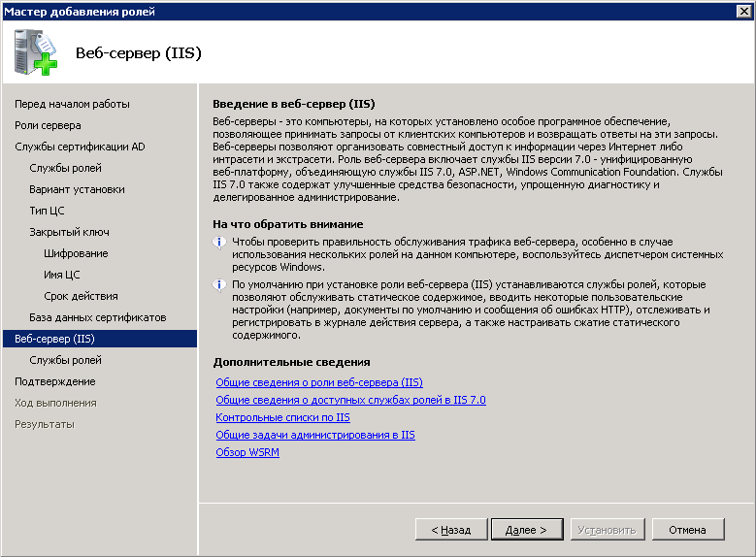Select 'Подтверждение' in the sidebar
This screenshot has width=756, height=557.
[54, 381]
